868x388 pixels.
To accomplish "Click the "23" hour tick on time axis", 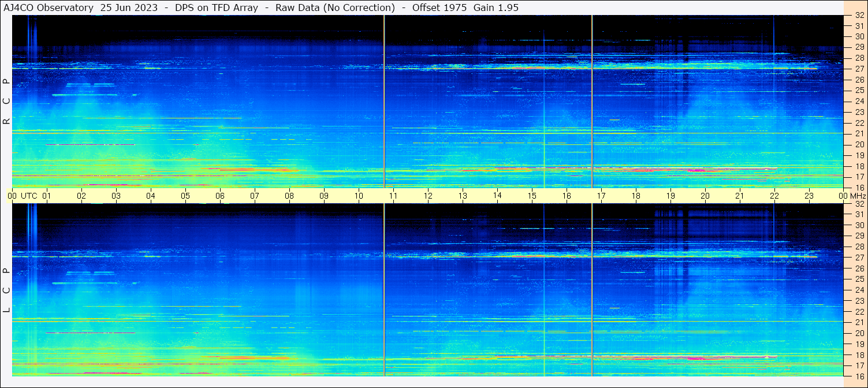I will point(809,196).
